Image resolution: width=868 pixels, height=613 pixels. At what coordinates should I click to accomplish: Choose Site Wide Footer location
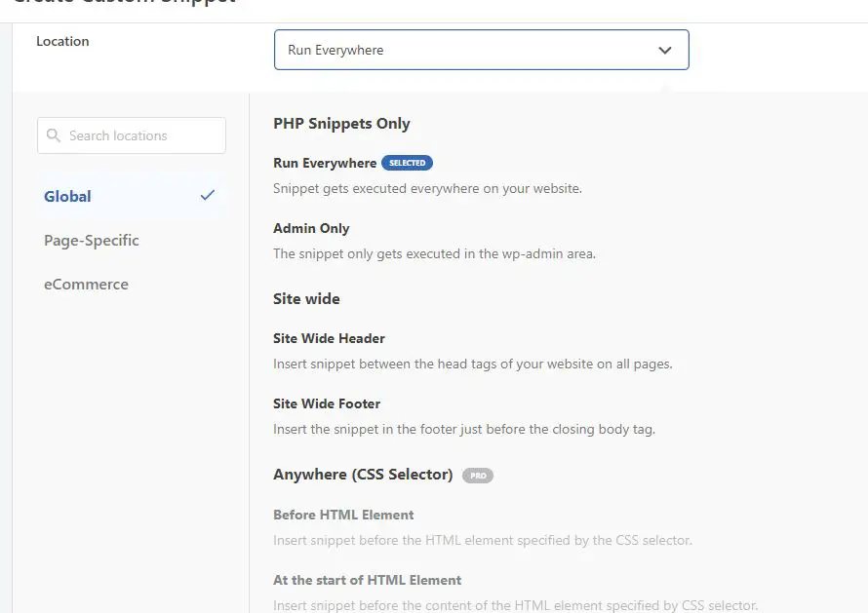click(327, 403)
